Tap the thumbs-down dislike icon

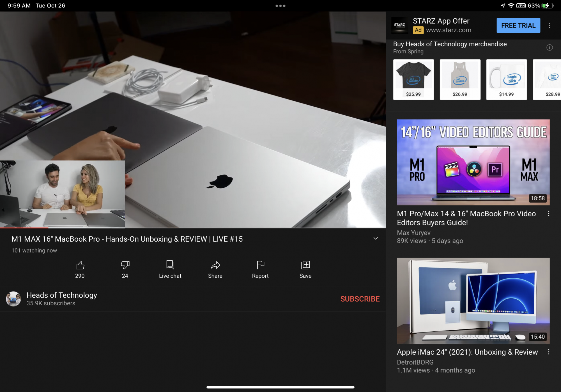point(125,265)
